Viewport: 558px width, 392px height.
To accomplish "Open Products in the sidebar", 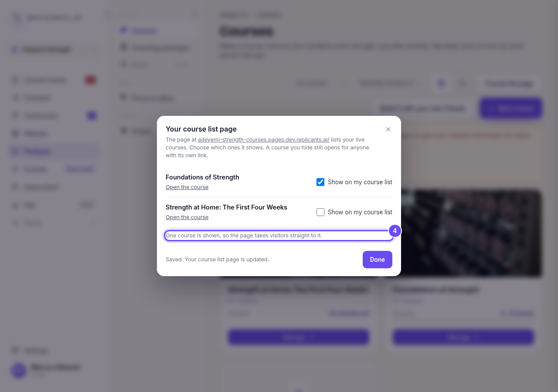I will tap(54, 152).
